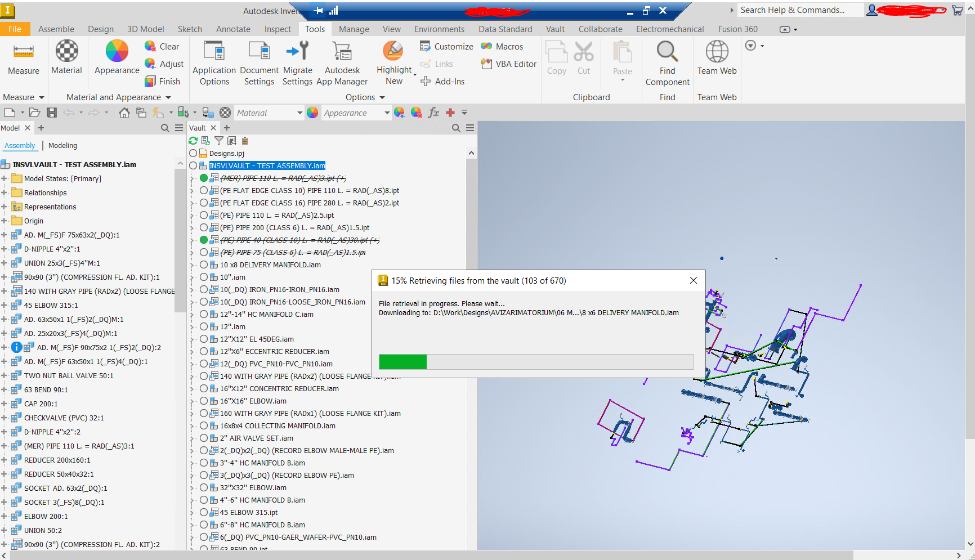Open the File menu
This screenshot has height=560, width=975.
[15, 29]
